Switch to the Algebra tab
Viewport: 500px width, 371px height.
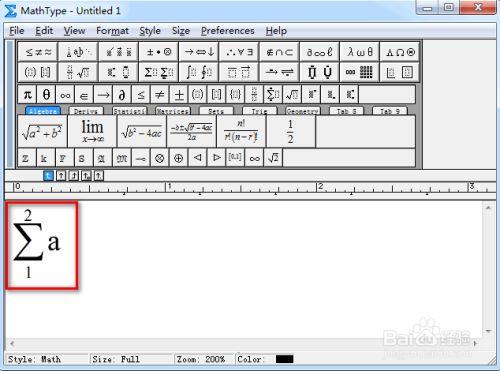(43, 111)
